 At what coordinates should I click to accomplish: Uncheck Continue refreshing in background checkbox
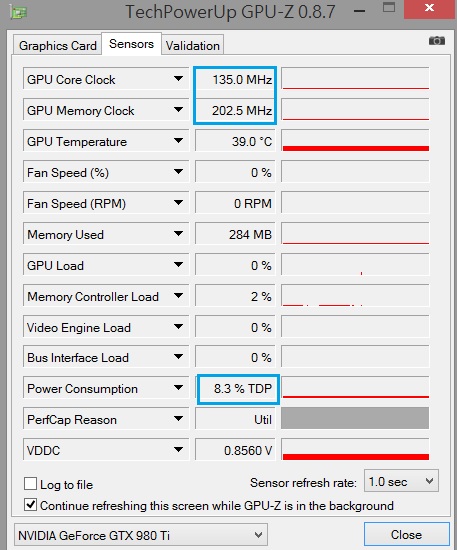click(x=31, y=505)
